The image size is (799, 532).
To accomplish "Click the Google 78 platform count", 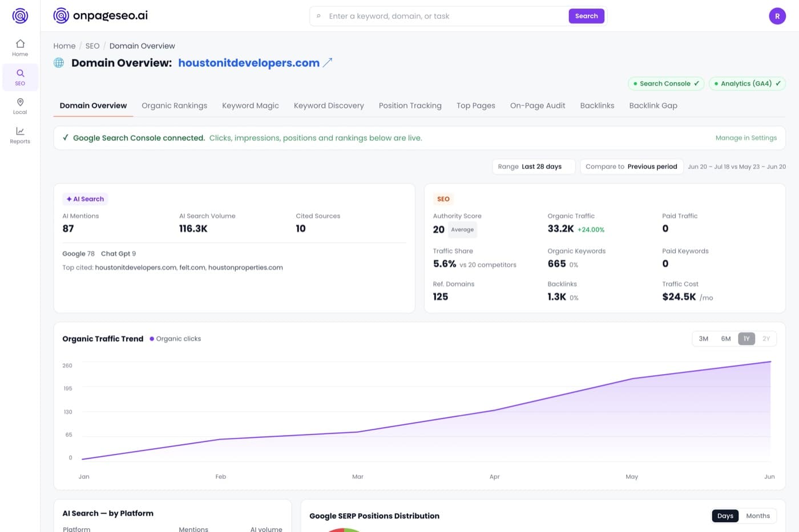I will point(78,254).
